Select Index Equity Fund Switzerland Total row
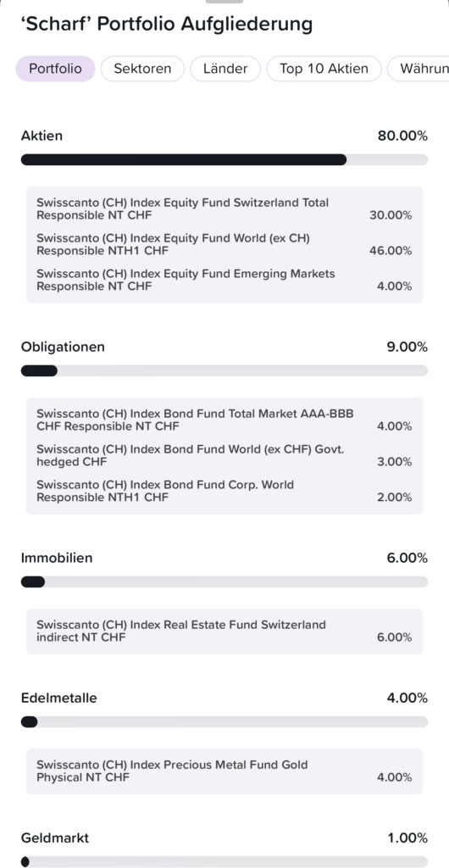Viewport: 449px width, 868px height. (224, 209)
